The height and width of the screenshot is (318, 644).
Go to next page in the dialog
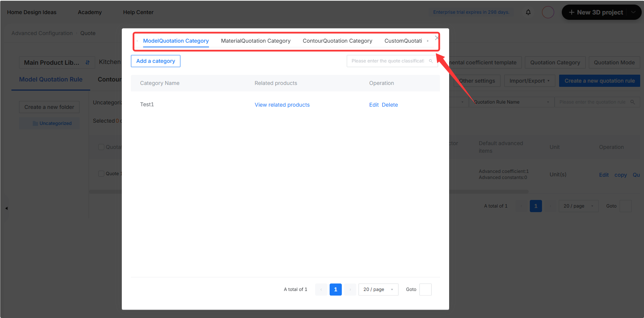point(350,289)
